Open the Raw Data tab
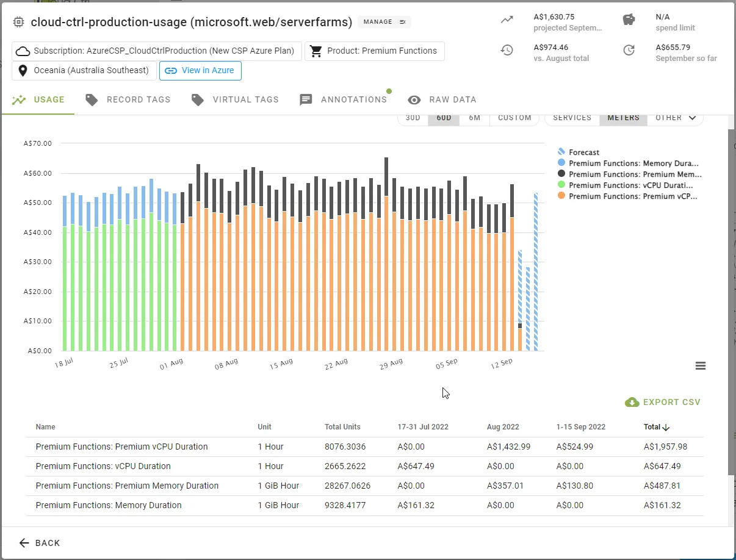This screenshot has height=560, width=736. pyautogui.click(x=442, y=99)
